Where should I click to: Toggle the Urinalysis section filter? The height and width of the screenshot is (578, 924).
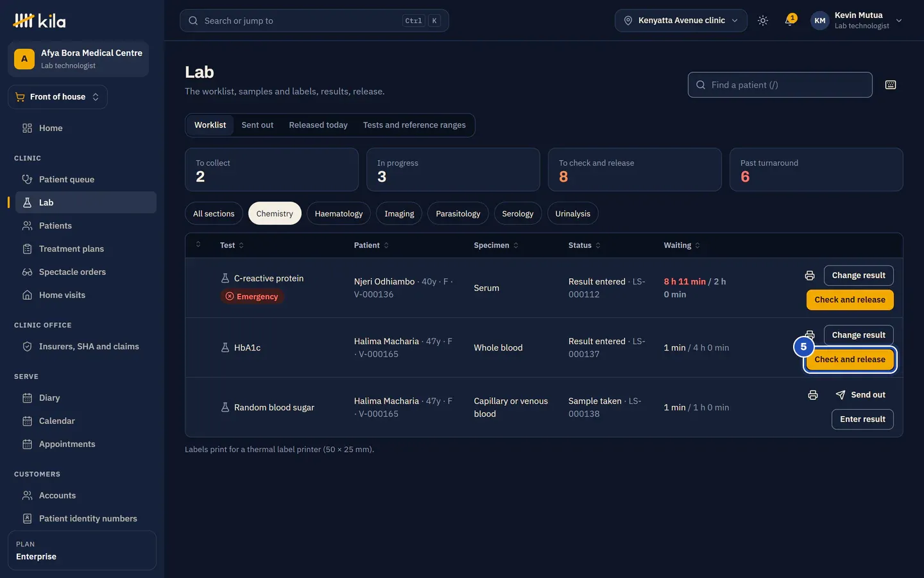point(573,214)
